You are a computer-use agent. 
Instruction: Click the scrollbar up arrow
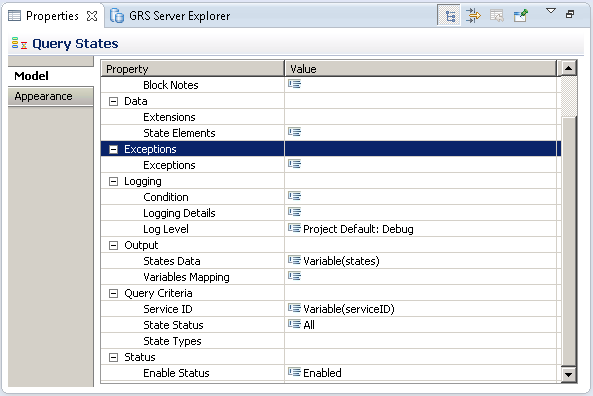pos(568,68)
